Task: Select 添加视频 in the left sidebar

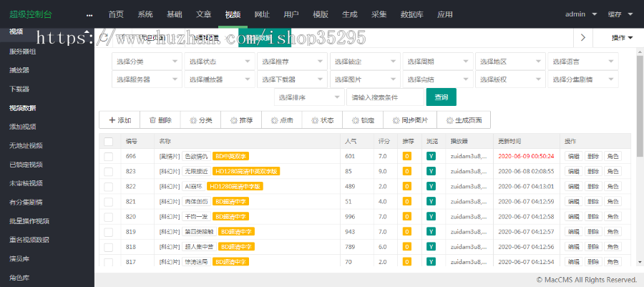Action: click(x=23, y=127)
